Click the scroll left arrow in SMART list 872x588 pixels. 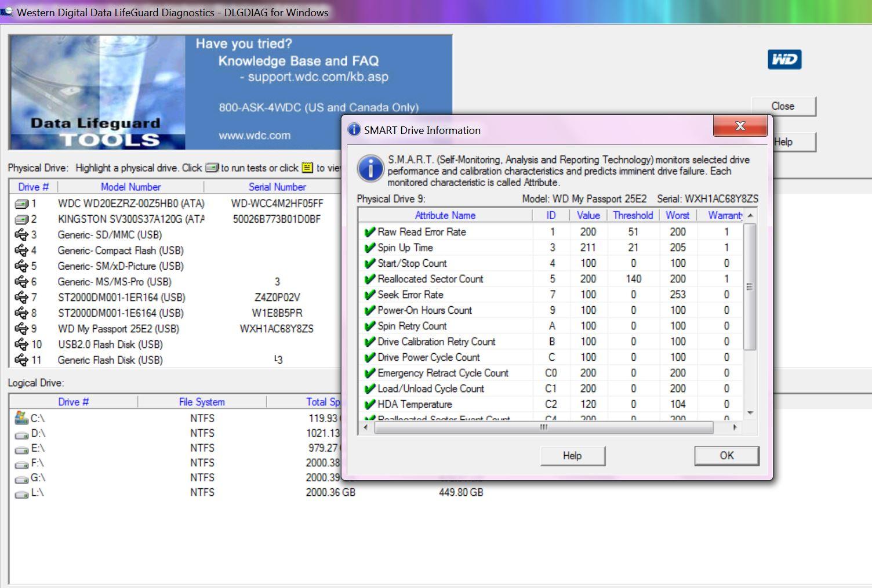coord(365,428)
